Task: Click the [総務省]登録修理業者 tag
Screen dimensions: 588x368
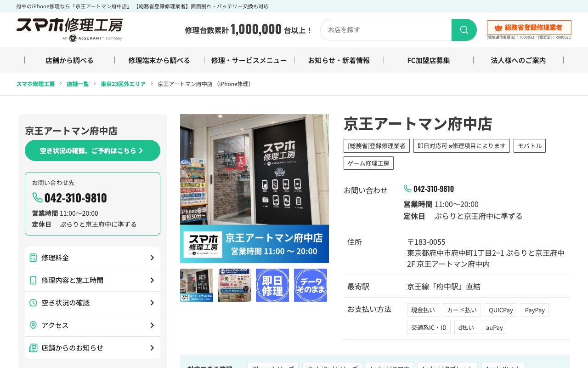Action: pos(377,146)
